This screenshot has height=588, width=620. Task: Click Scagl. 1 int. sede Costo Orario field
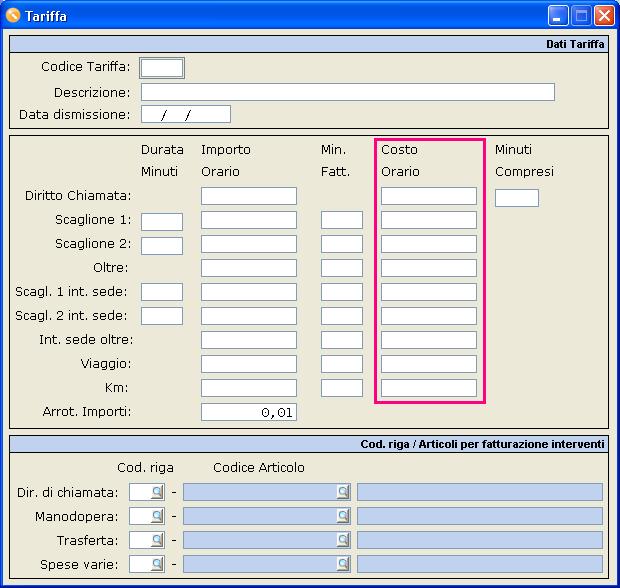pyautogui.click(x=429, y=292)
